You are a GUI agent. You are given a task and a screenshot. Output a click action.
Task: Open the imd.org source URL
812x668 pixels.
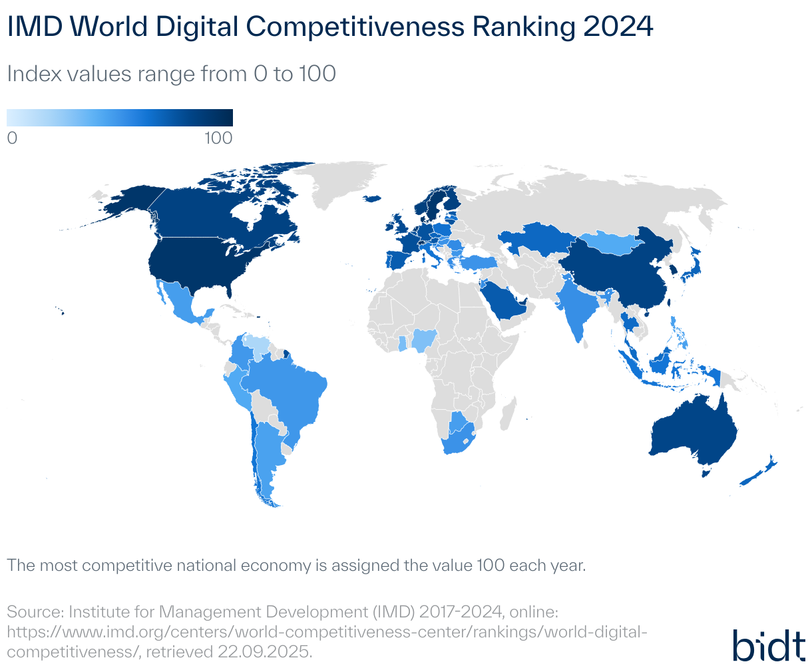pos(326,630)
